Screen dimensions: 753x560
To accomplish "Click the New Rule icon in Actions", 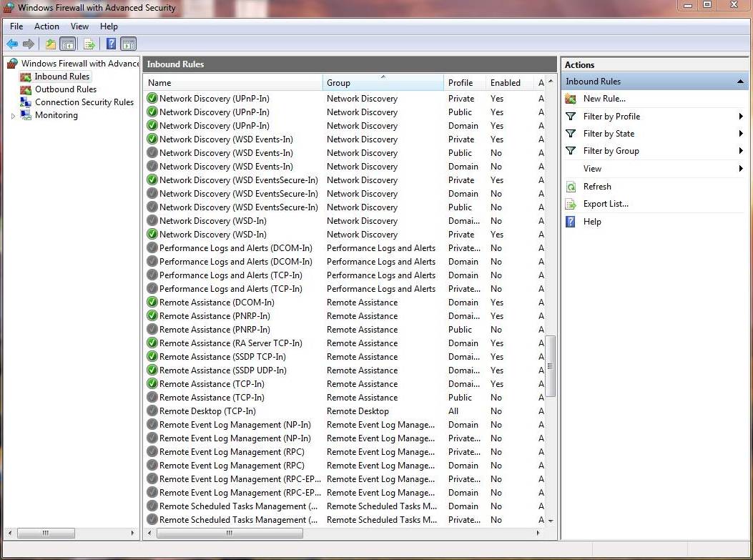I will point(571,99).
